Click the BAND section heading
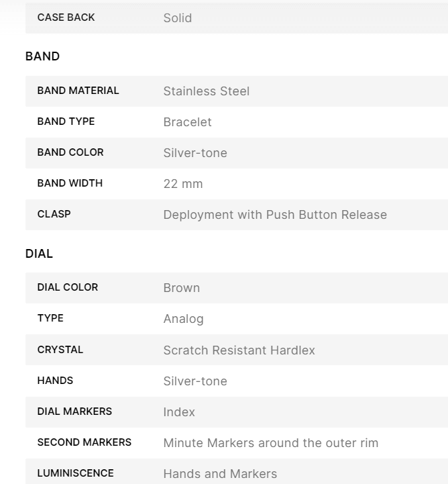Screen dimensions: 448x484 pyautogui.click(x=42, y=56)
